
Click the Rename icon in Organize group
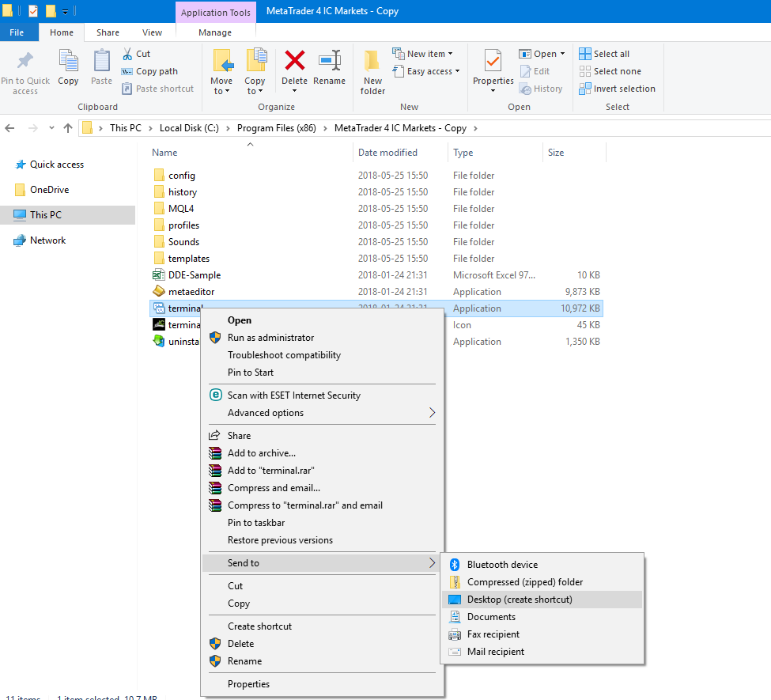[330, 61]
